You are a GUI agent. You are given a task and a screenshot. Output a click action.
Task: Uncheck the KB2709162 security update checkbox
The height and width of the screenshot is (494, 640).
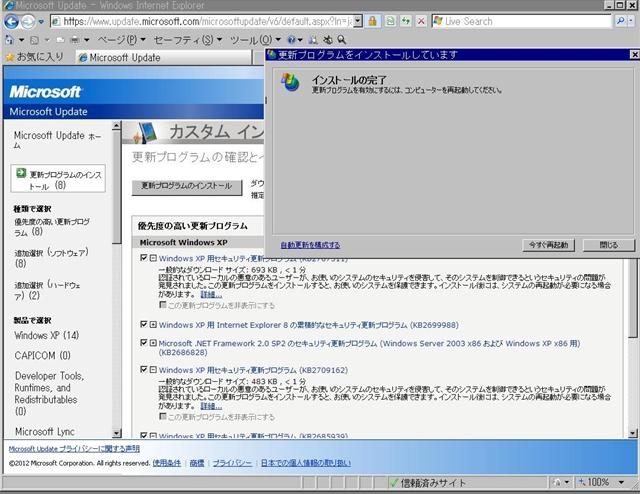[x=144, y=369]
